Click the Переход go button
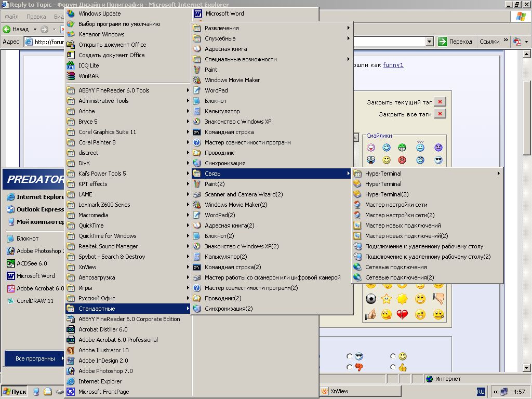 [455, 42]
